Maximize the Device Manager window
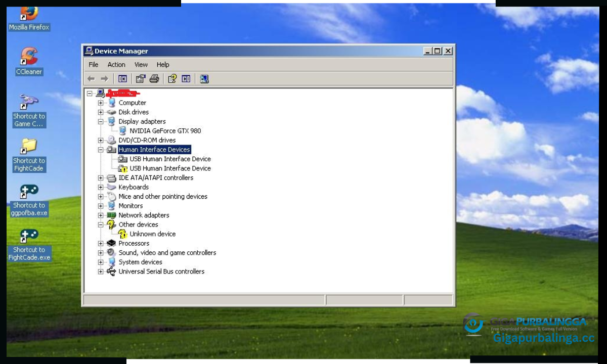This screenshot has height=364, width=607. pos(438,51)
